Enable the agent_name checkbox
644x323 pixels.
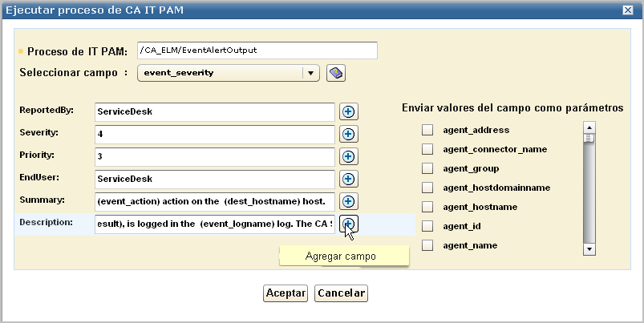click(427, 245)
